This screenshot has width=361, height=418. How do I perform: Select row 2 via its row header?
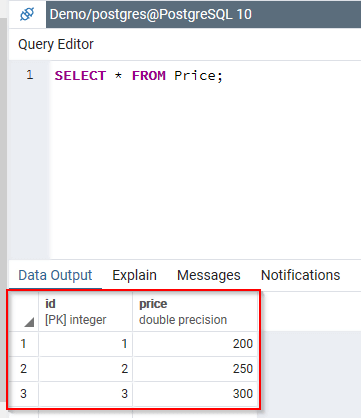pos(23,369)
